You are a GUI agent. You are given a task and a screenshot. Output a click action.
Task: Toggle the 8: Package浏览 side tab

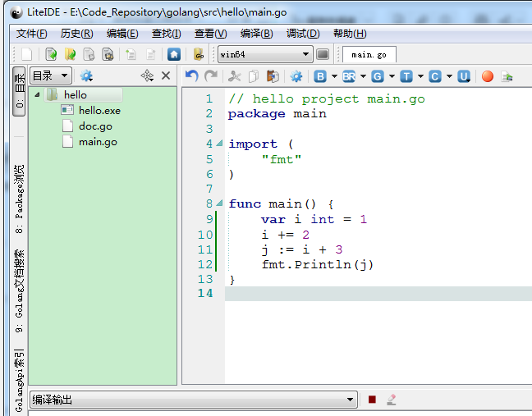[19, 199]
